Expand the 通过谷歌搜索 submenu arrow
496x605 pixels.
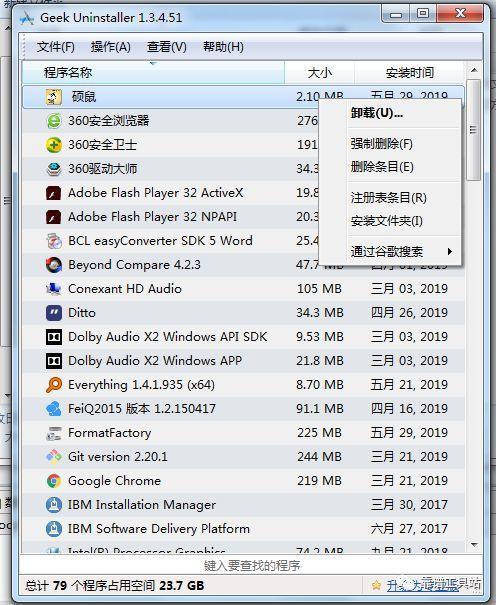click(450, 252)
